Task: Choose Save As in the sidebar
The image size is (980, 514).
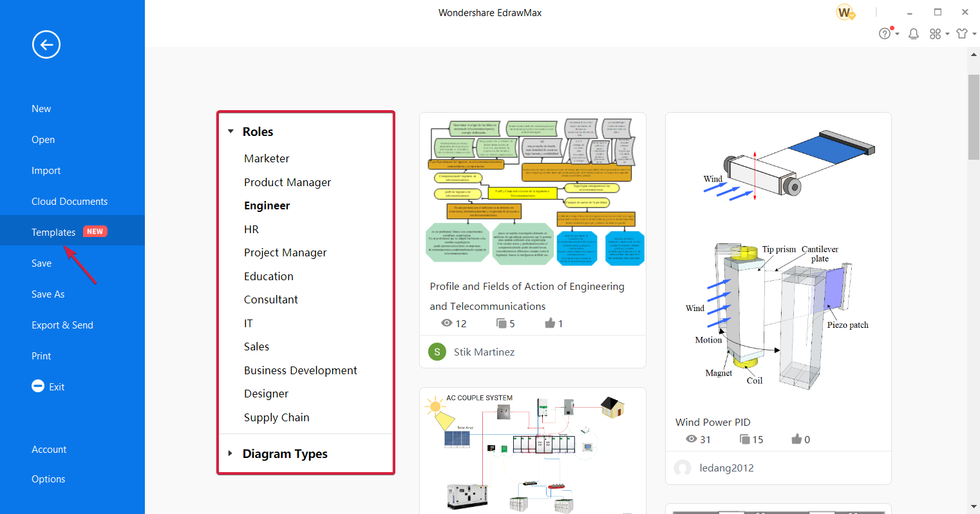Action: click(48, 294)
